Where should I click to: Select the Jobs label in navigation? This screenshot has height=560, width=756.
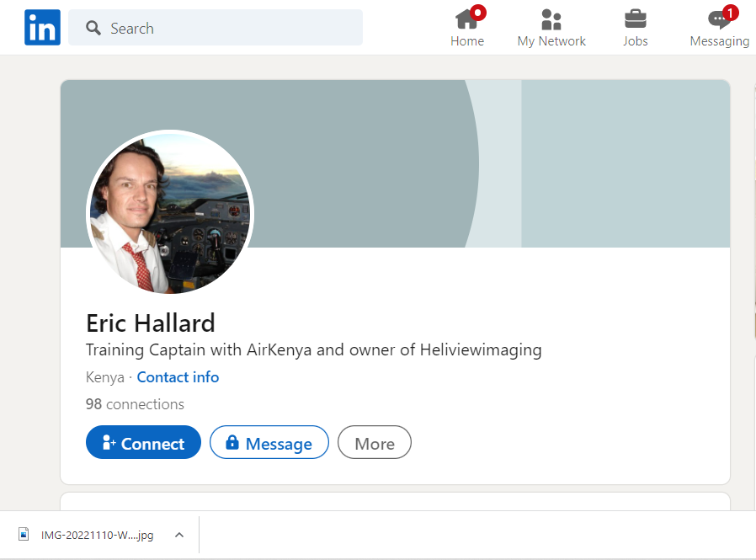[635, 41]
